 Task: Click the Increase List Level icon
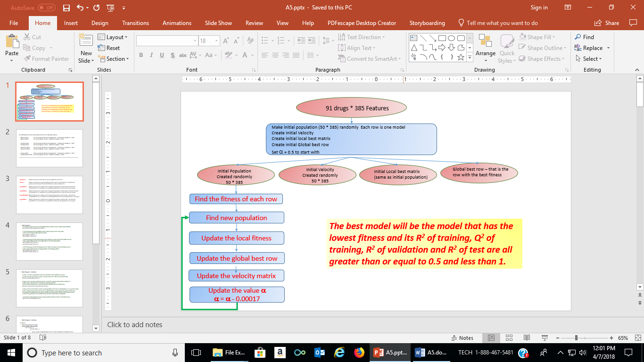pyautogui.click(x=309, y=41)
